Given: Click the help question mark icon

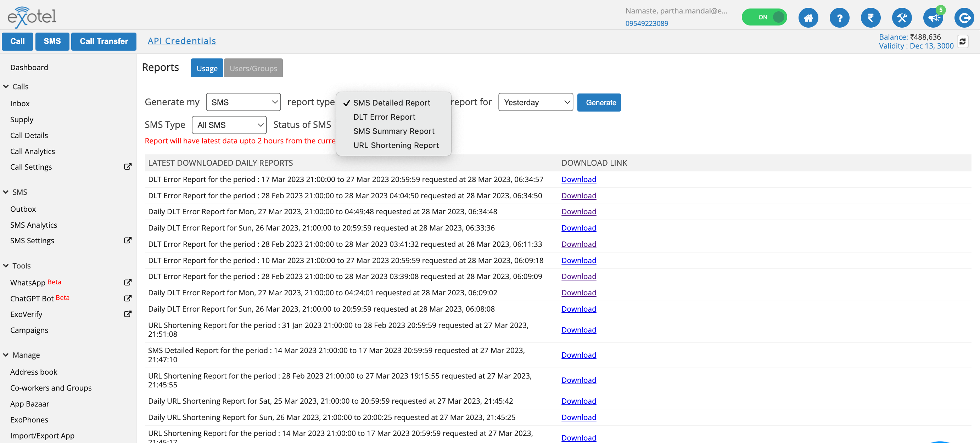Looking at the screenshot, I should [839, 17].
